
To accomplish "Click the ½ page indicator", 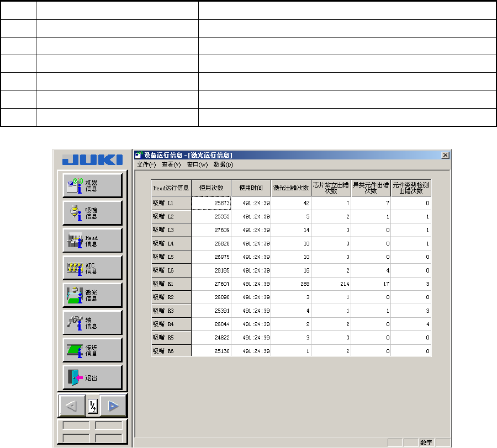I will pos(93,406).
